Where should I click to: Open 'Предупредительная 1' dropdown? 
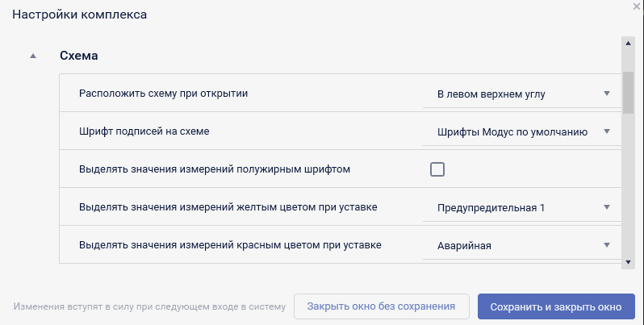pos(516,207)
